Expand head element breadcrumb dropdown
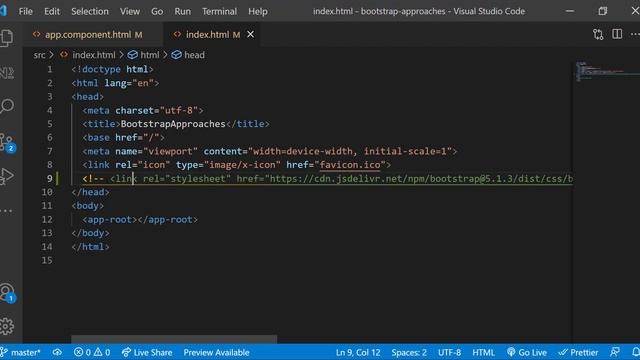This screenshot has height=360, width=640. pyautogui.click(x=188, y=55)
